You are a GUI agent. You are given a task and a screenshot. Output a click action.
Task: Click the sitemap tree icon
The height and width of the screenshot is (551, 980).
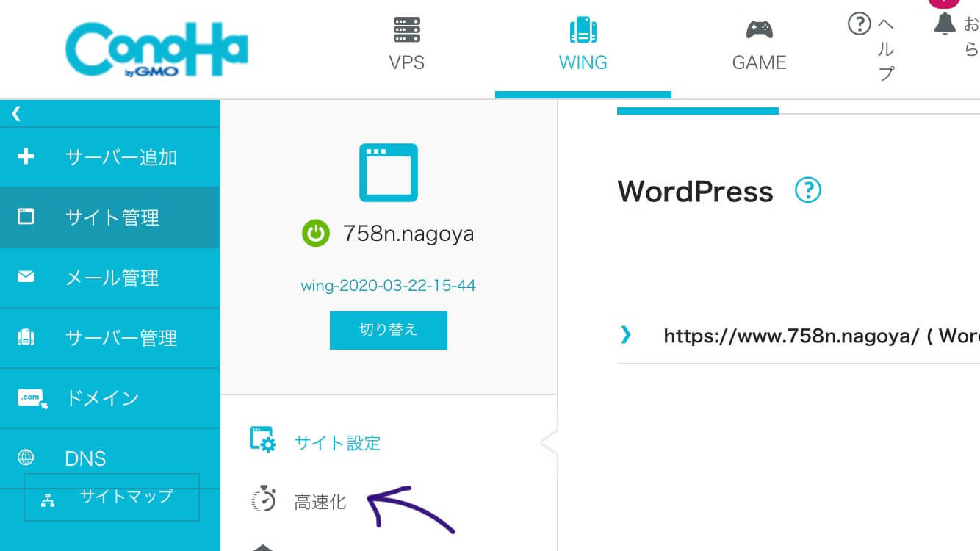(x=48, y=501)
